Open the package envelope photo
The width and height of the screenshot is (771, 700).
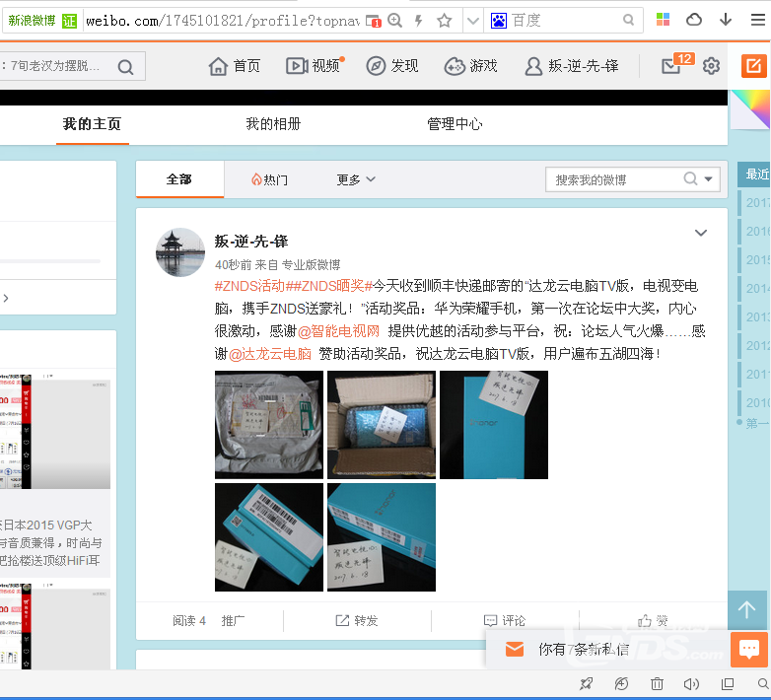click(269, 425)
